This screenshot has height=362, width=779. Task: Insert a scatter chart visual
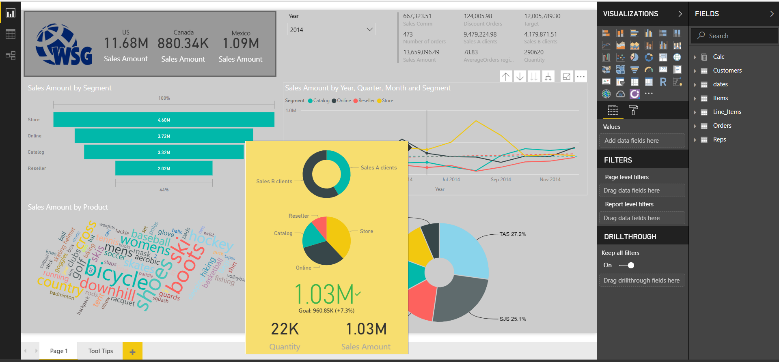620,57
